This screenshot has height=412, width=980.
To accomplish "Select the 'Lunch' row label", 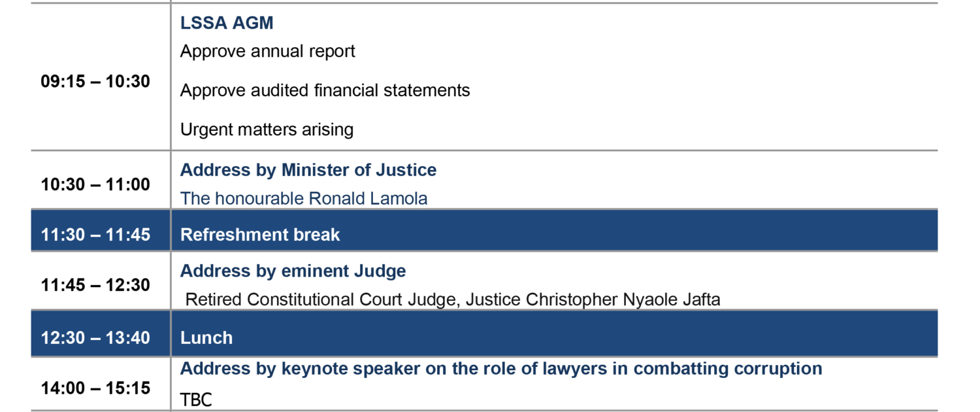I will coord(206,338).
